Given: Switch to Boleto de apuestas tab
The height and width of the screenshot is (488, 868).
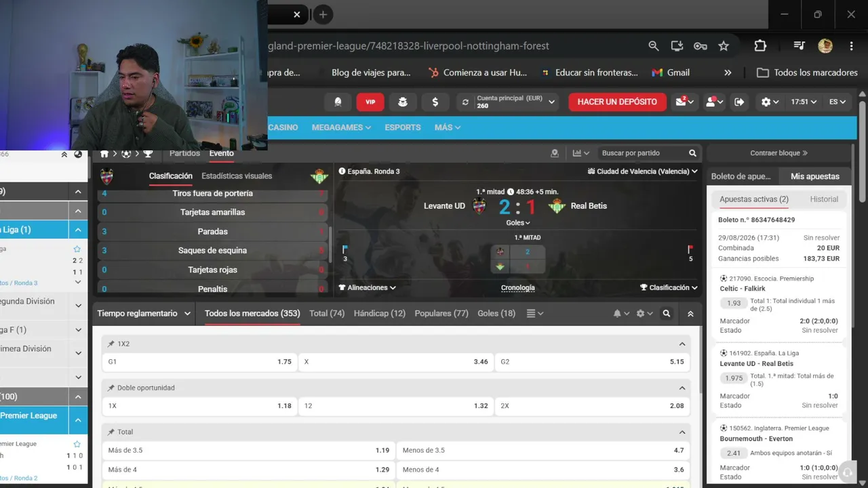Looking at the screenshot, I should click(x=741, y=176).
